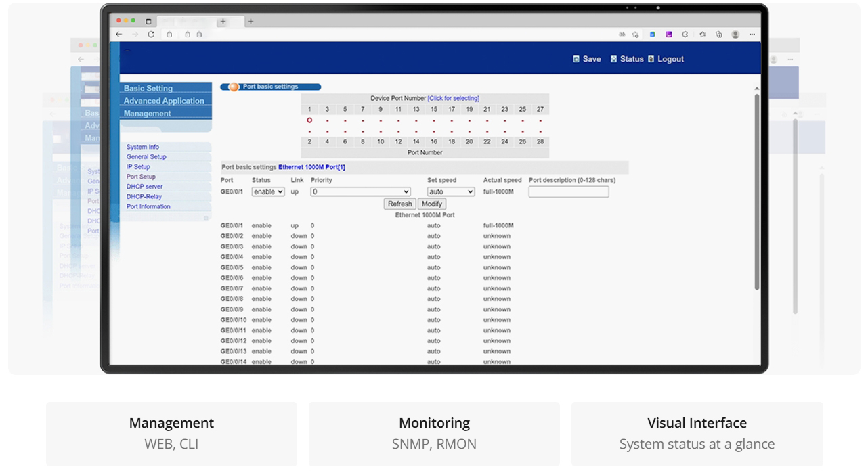Click the Monitoring SNMP, RMON card
Image resolution: width=868 pixels, height=475 pixels.
click(434, 434)
